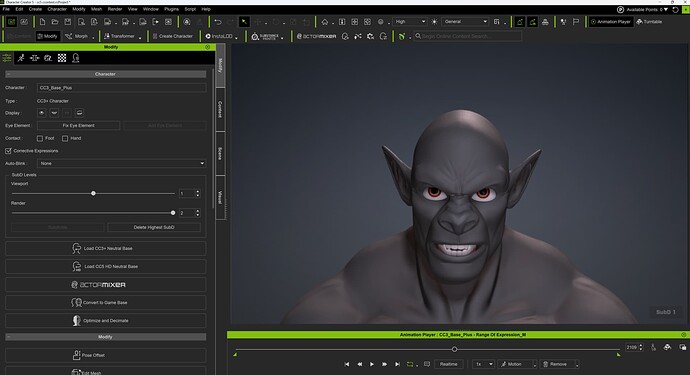
Task: Click the flag icon in toolbar
Action: pyautogui.click(x=576, y=22)
